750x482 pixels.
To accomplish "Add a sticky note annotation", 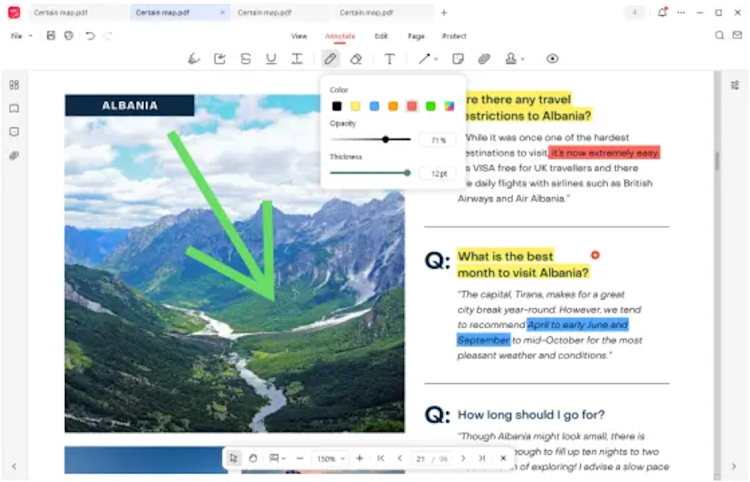I will pos(458,59).
